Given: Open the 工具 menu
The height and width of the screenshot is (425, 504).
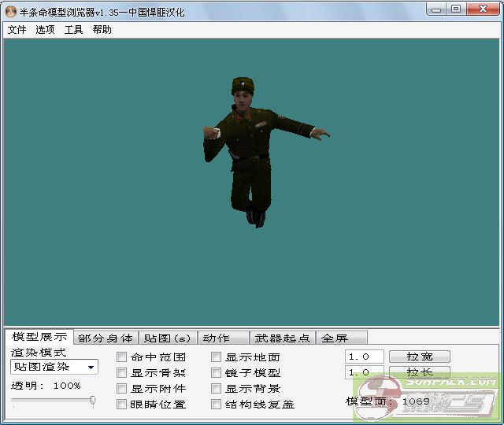Looking at the screenshot, I should (73, 30).
